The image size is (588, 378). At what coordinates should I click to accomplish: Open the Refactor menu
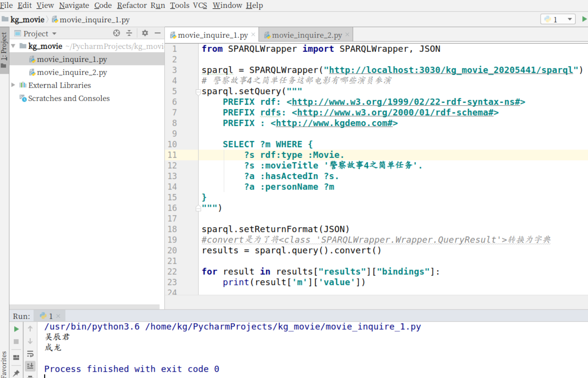(x=132, y=5)
